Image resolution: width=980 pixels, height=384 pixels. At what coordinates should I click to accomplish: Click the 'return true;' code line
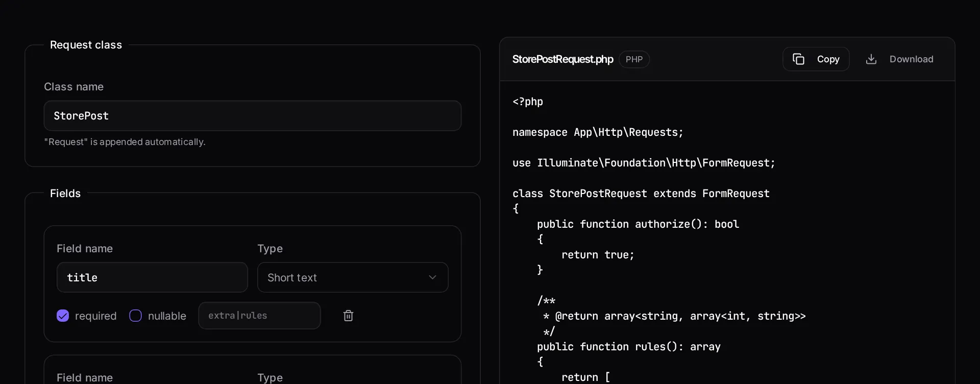(x=598, y=255)
